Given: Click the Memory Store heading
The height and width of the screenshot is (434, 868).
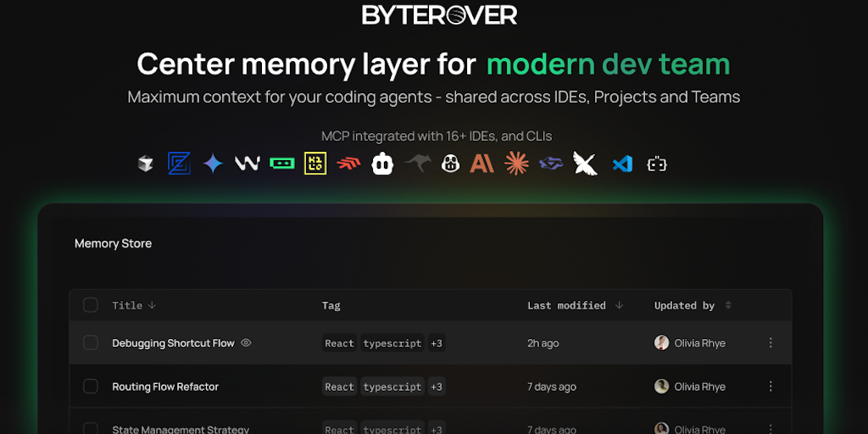Looking at the screenshot, I should [x=113, y=243].
